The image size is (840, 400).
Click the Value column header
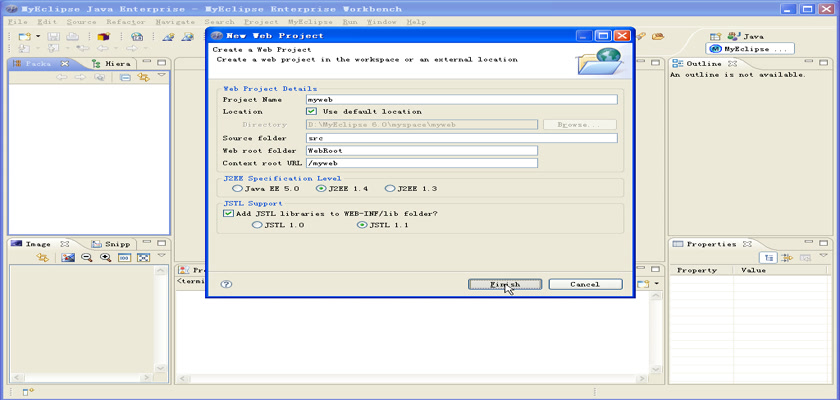tap(781, 270)
